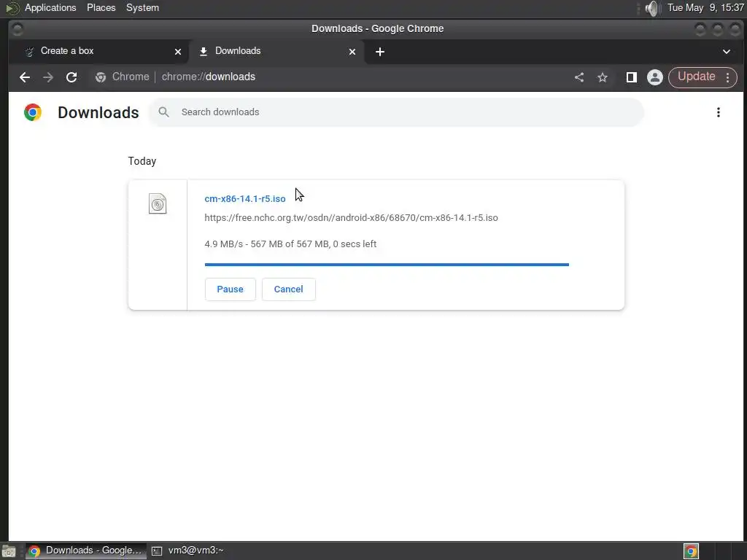
Task: Click the Applications menu logo icon
Action: tap(12, 8)
